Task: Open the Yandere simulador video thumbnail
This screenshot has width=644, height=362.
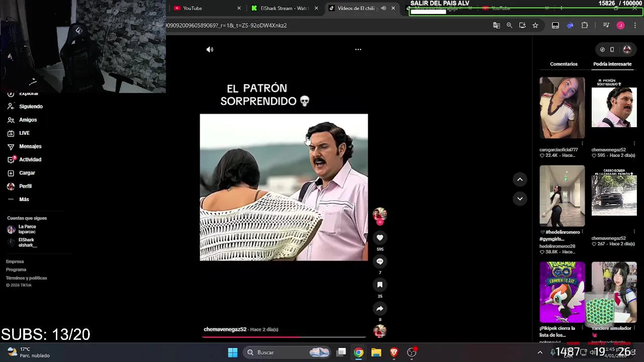Action: coord(614,292)
